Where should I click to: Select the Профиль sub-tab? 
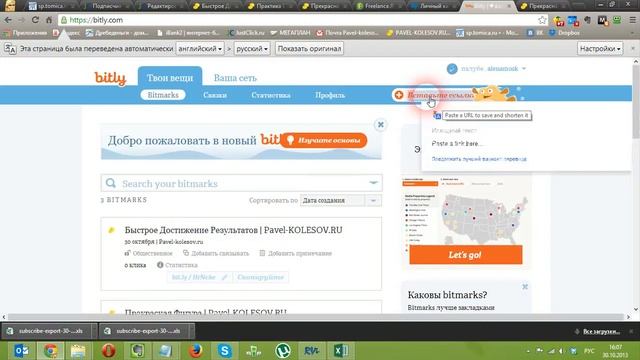(330, 95)
